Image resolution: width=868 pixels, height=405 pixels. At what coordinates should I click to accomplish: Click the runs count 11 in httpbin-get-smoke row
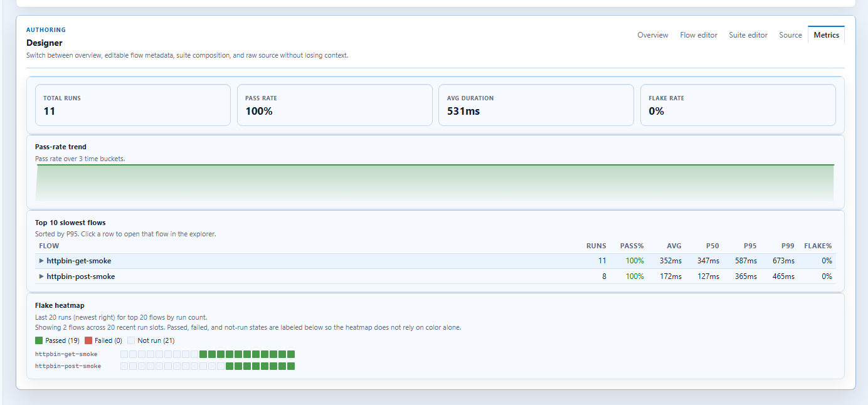click(x=602, y=261)
